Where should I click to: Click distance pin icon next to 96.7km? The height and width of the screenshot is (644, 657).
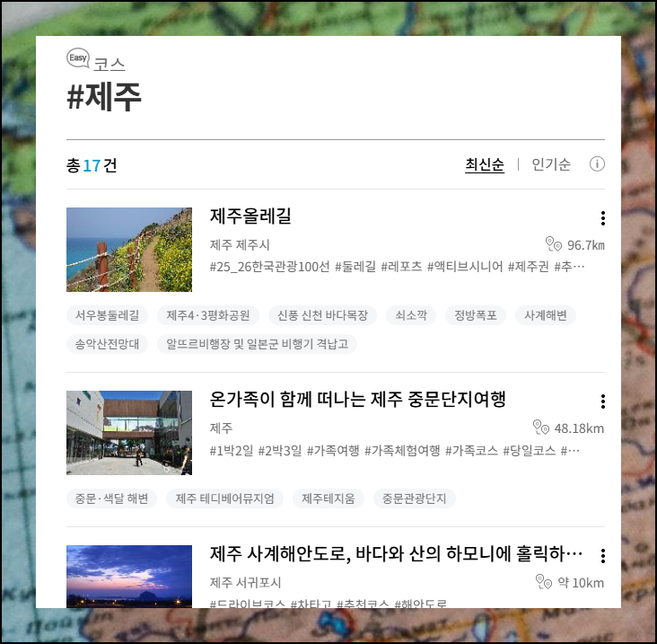553,244
